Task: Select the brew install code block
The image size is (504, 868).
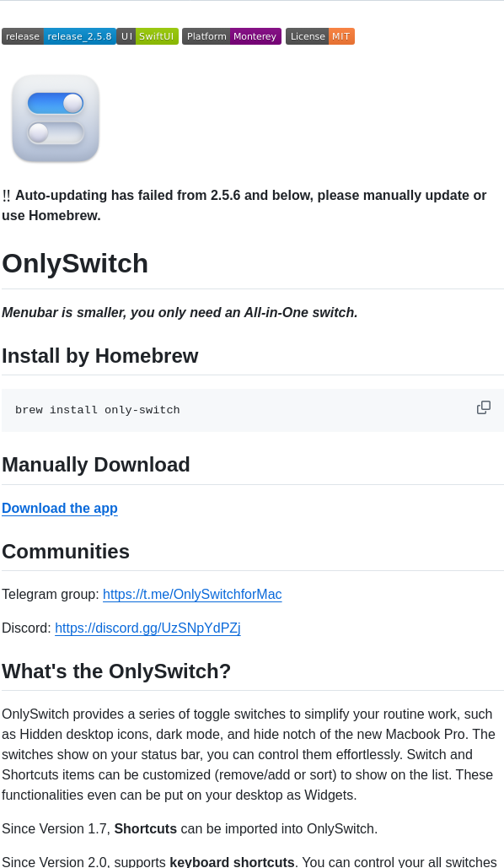Action: pyautogui.click(x=98, y=410)
